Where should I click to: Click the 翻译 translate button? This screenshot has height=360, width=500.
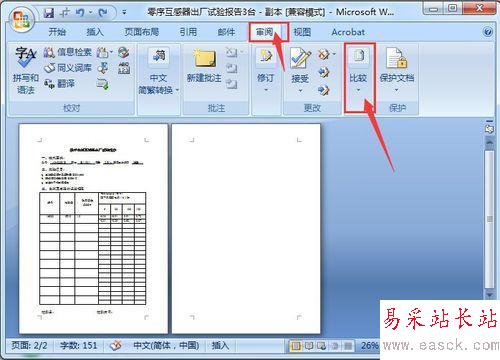tap(60, 83)
